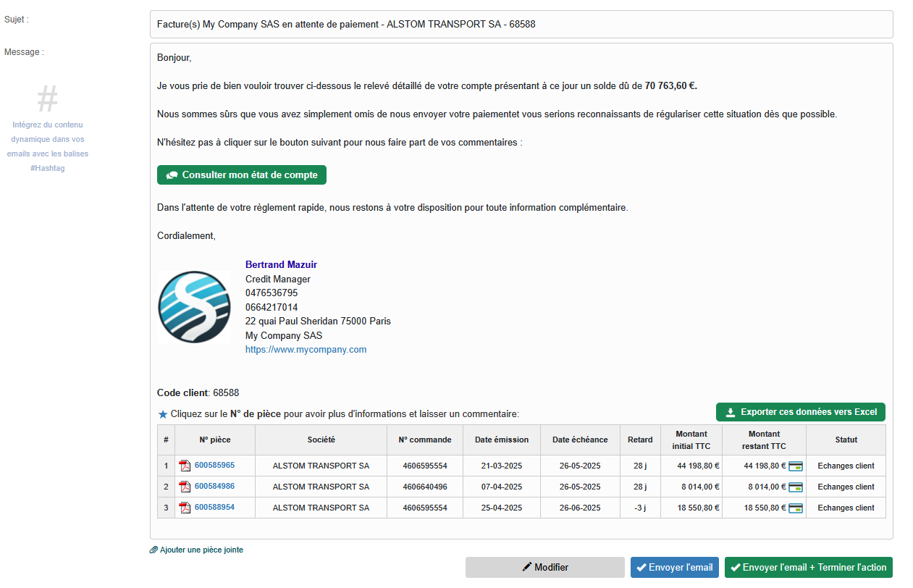
Task: Click phone number 0476536795
Action: pos(272,293)
